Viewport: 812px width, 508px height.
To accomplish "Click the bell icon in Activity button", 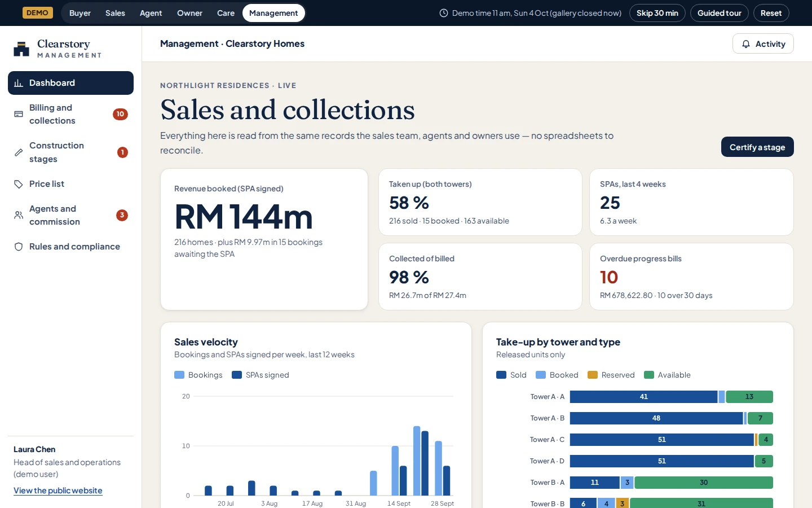I will (x=746, y=44).
